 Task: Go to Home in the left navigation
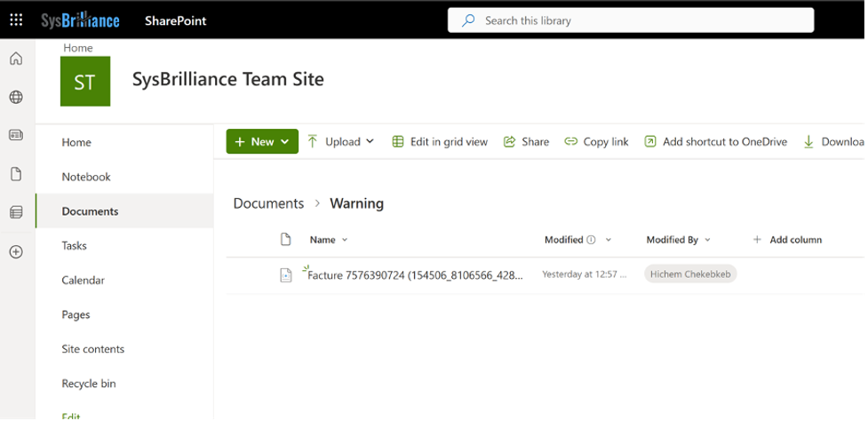[76, 142]
